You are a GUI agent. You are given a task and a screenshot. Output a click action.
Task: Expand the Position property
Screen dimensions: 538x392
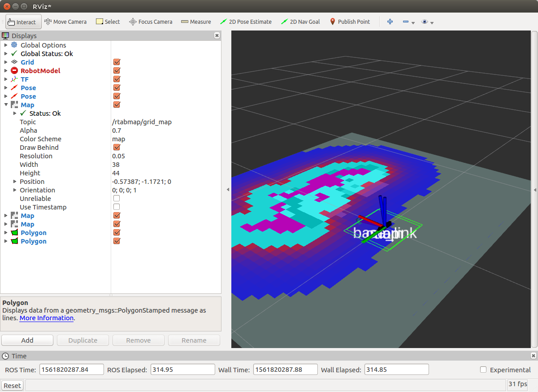15,181
